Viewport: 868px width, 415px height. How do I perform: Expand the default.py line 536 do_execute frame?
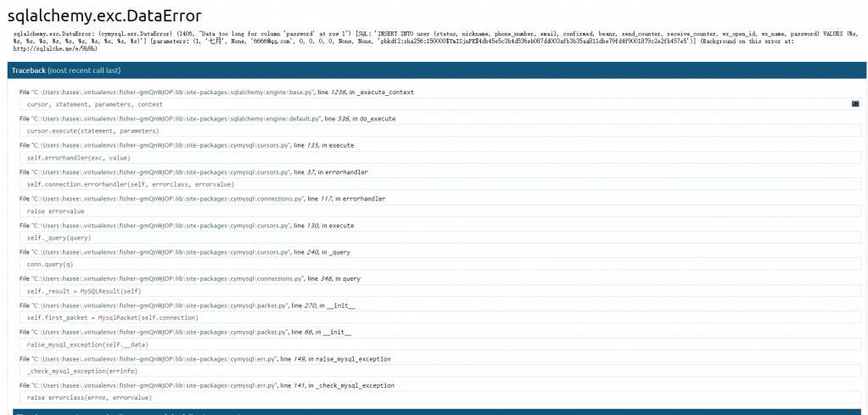point(219,119)
